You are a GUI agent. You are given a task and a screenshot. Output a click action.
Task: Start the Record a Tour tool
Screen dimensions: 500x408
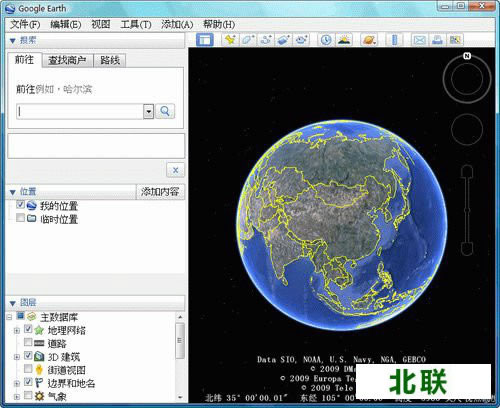point(302,40)
